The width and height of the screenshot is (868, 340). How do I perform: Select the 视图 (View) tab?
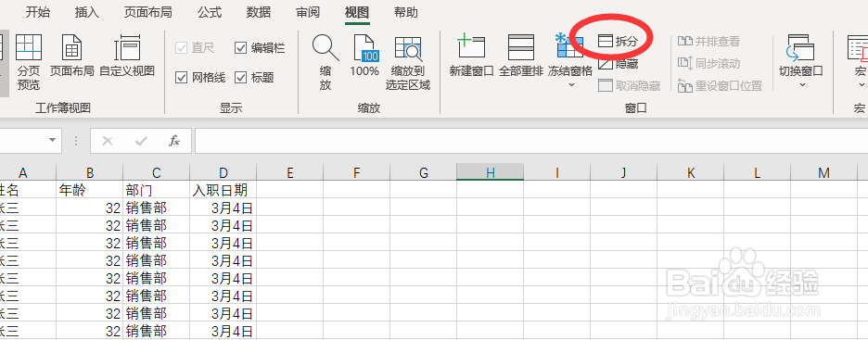click(357, 12)
